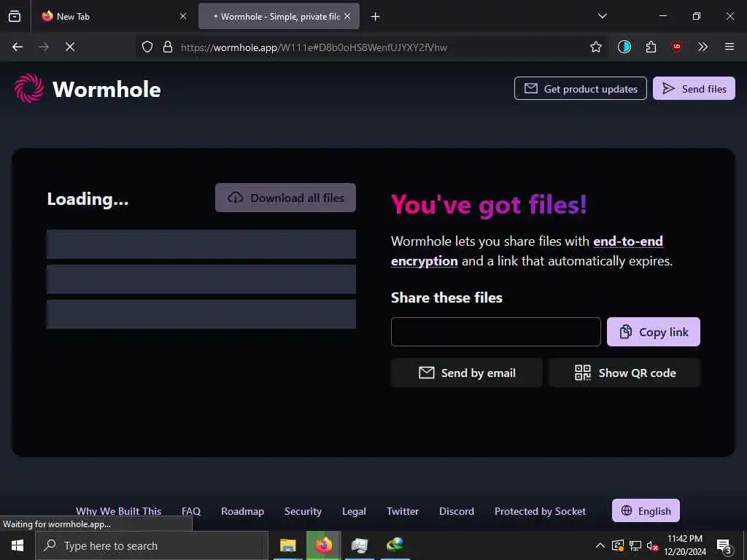The image size is (747, 560).
Task: Click the share link text field
Action: click(495, 332)
